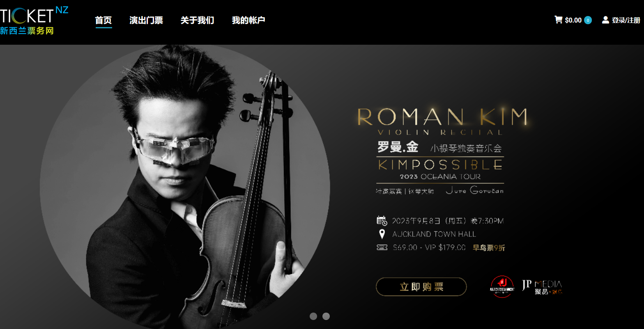The image size is (644, 329).
Task: Click the ROMAN KIM gold title text
Action: pyautogui.click(x=443, y=117)
